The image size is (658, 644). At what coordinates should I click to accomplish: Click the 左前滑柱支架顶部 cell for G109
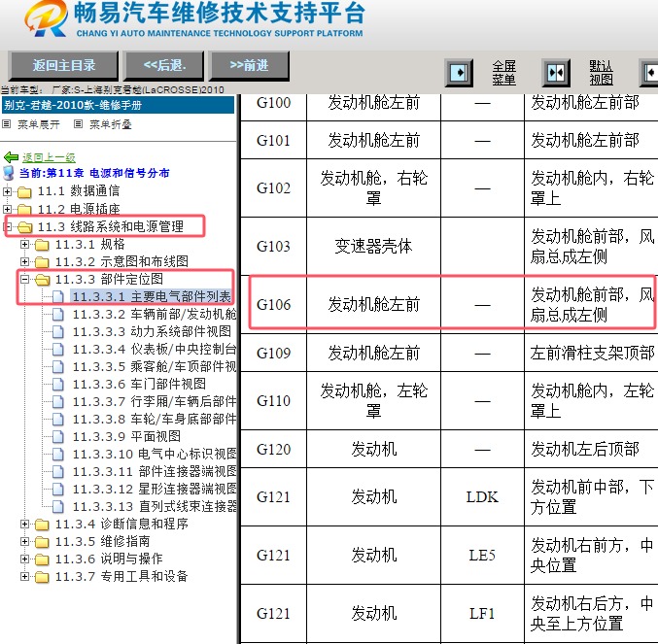pyautogui.click(x=592, y=353)
